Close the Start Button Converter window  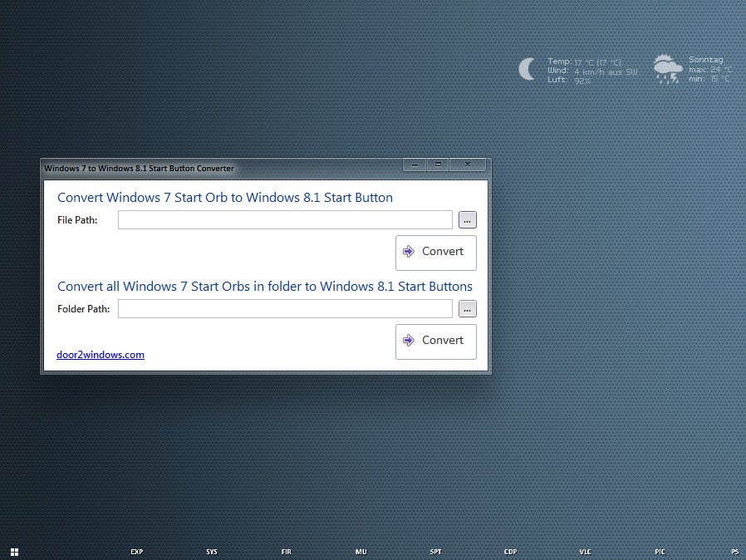click(x=468, y=165)
